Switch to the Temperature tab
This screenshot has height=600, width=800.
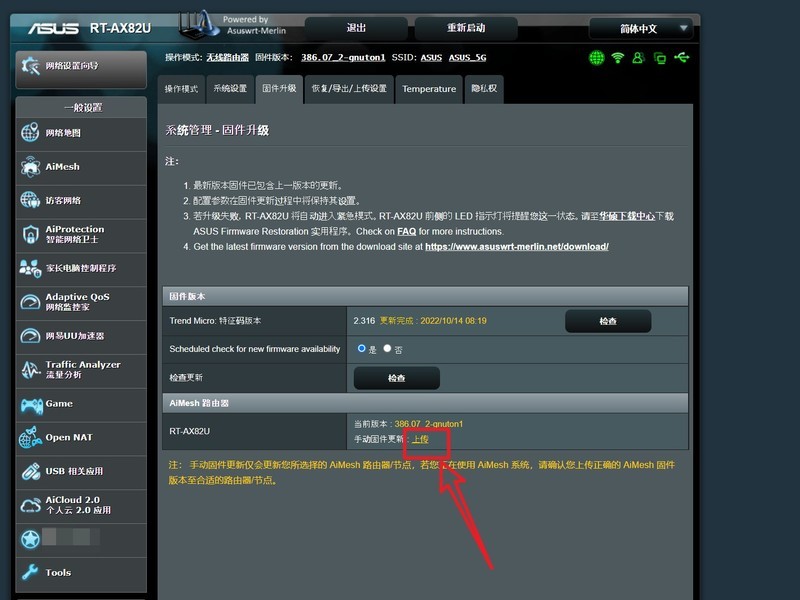point(429,89)
